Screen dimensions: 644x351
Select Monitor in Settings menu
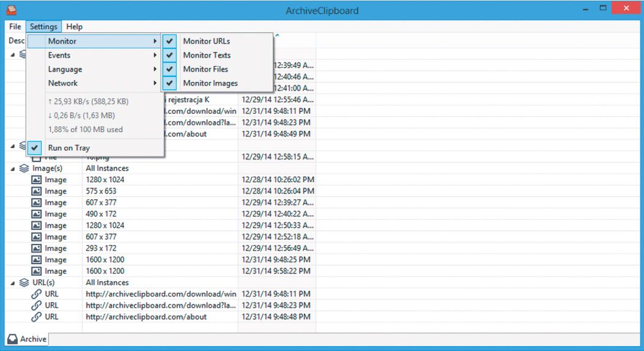pyautogui.click(x=94, y=41)
